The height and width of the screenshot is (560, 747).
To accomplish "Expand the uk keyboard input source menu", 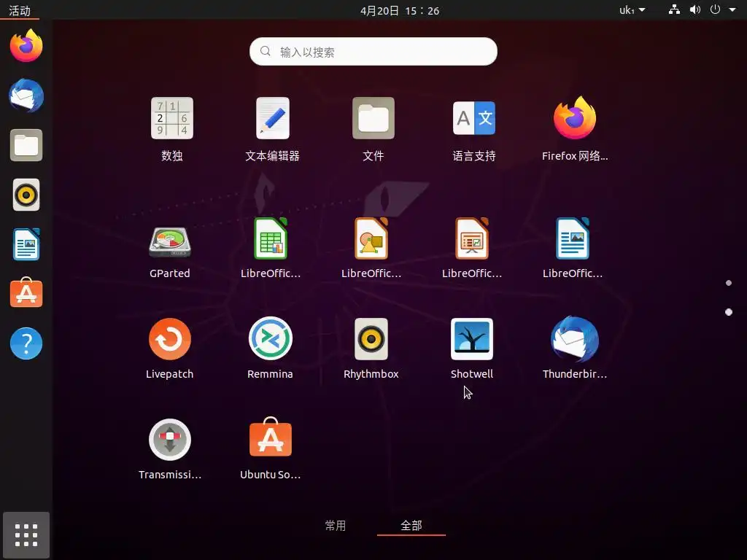I will pos(632,10).
